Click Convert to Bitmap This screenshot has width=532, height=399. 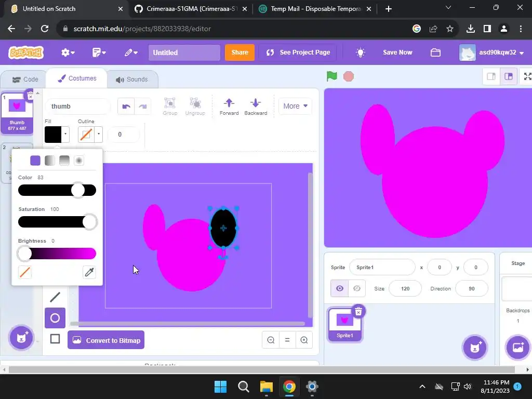coord(106,340)
